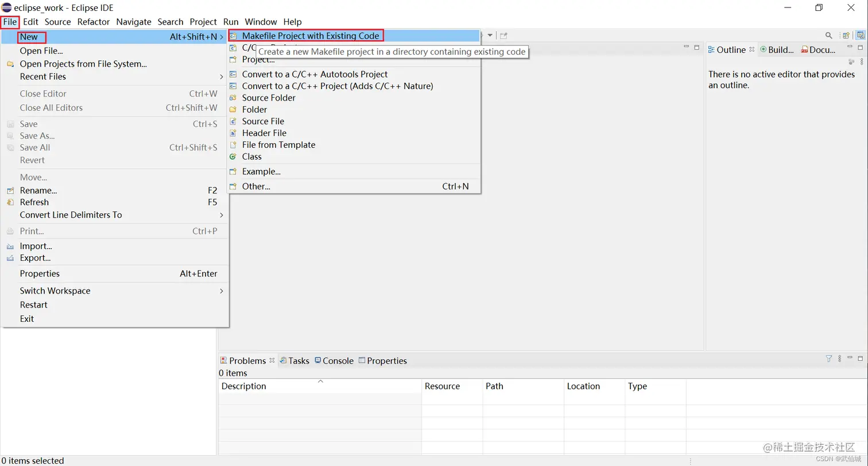Open the Window menu
This screenshot has width=868, height=466.
pos(261,22)
